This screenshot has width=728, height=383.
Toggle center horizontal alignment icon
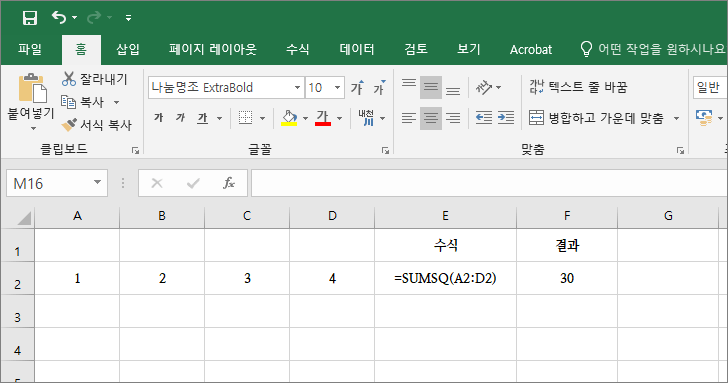pos(431,118)
